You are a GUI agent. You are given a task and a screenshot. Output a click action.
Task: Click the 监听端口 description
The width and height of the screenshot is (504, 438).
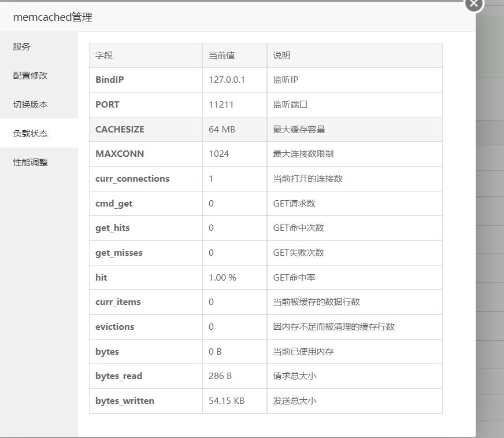coord(290,105)
